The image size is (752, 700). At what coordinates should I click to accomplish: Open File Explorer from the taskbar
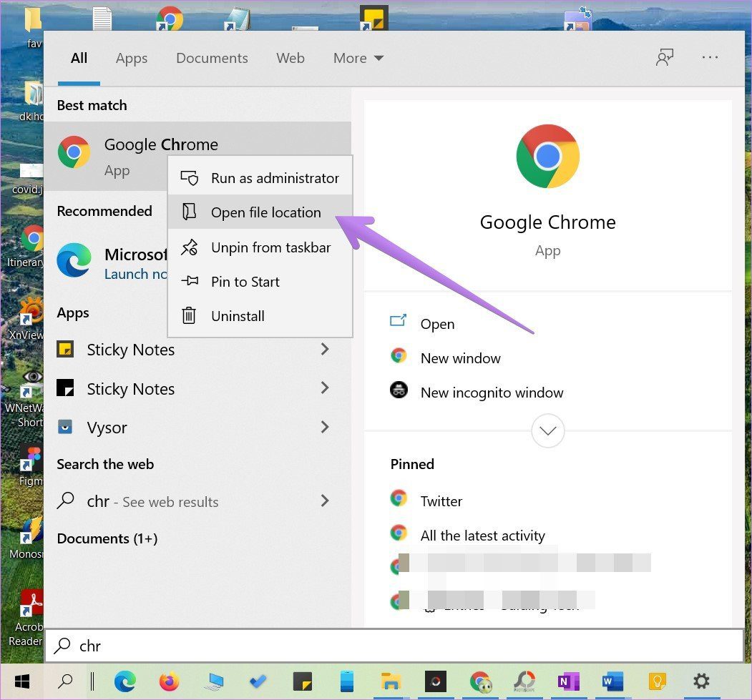[391, 681]
